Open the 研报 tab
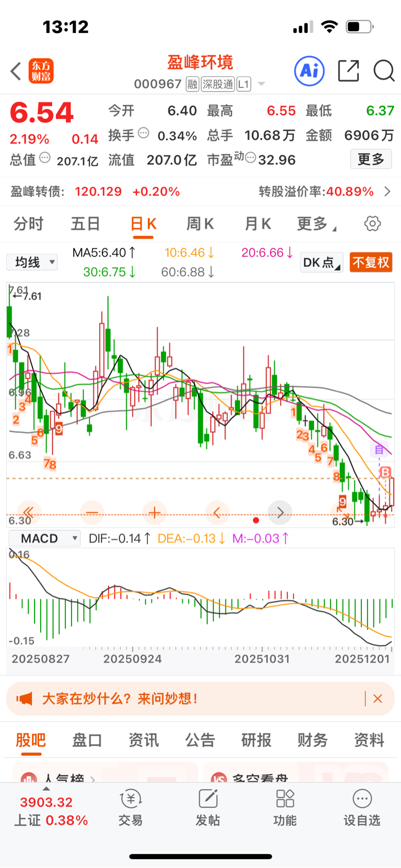The width and height of the screenshot is (401, 868). pyautogui.click(x=256, y=740)
